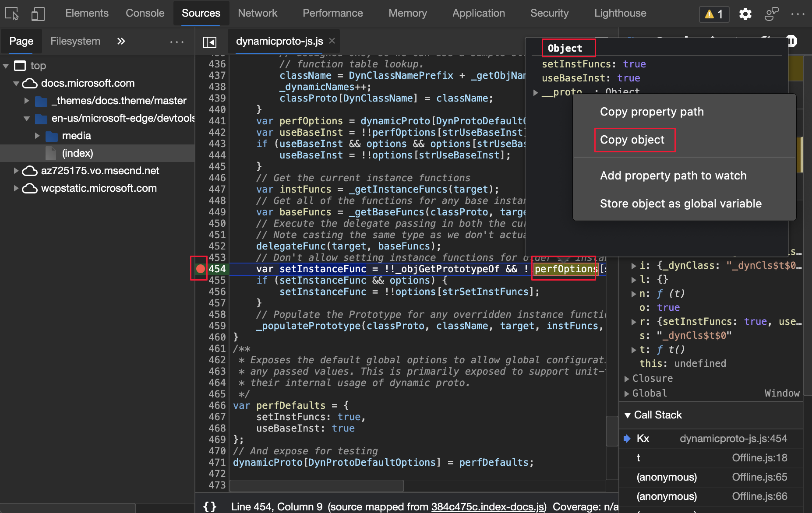Image resolution: width=812 pixels, height=513 pixels.
Task: Choose Add property path to watch
Action: coord(673,175)
